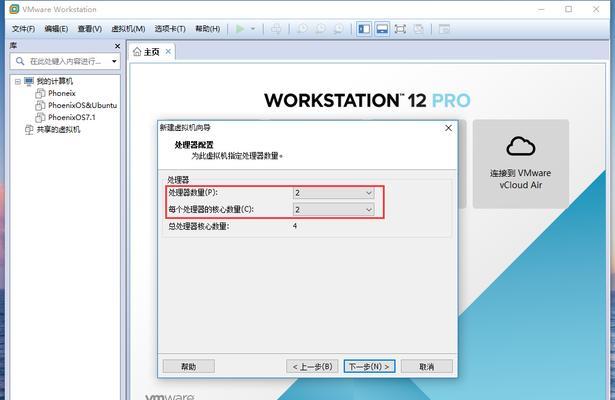The image size is (615, 400).
Task: Click the library search input field
Action: pyautogui.click(x=65, y=61)
